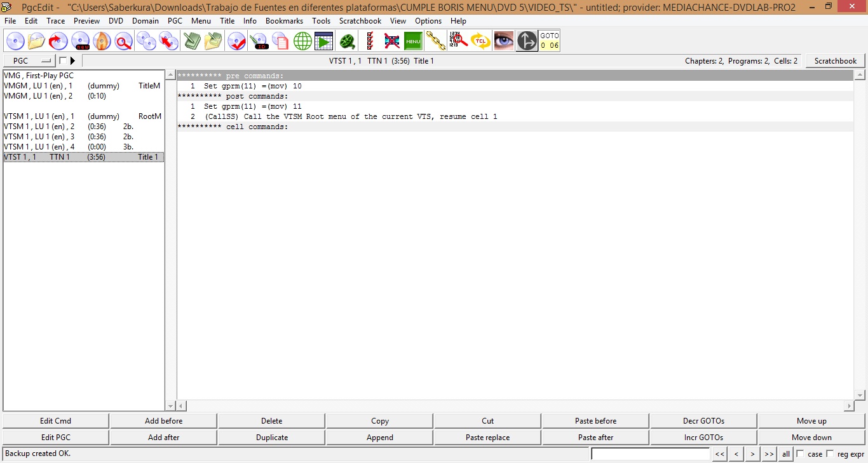Screen dimensions: 868x463
Task: Open the Scratchbook menu
Action: [x=360, y=21]
